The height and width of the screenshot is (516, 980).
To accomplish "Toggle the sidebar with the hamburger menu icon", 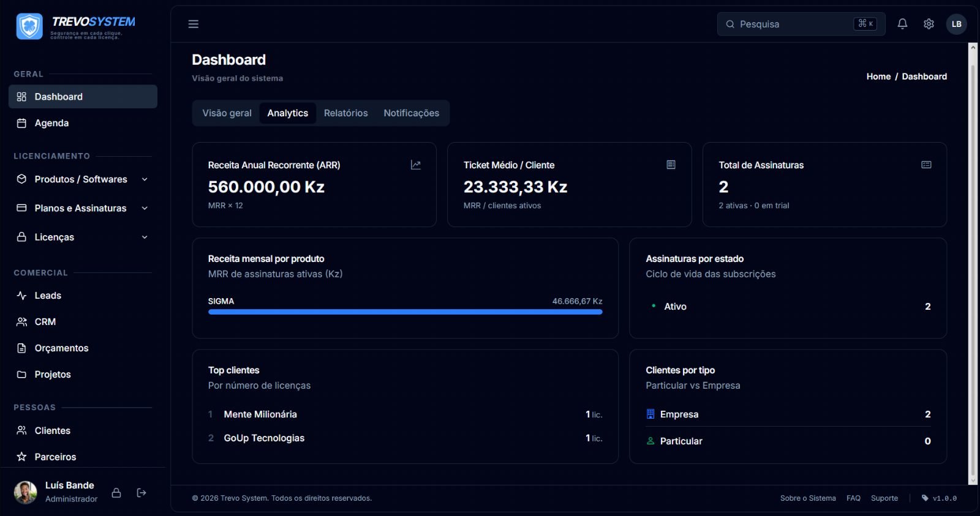I will [194, 24].
